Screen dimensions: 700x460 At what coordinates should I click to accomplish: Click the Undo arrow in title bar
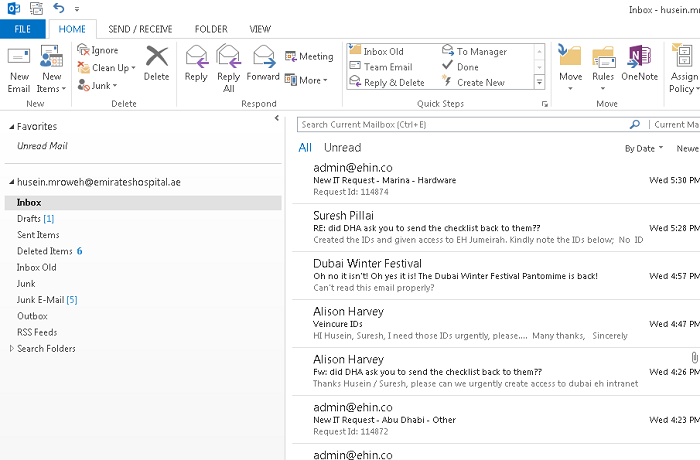[x=58, y=8]
